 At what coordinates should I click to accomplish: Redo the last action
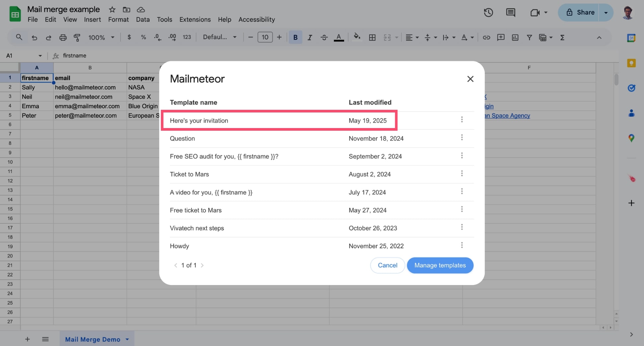[x=48, y=37]
